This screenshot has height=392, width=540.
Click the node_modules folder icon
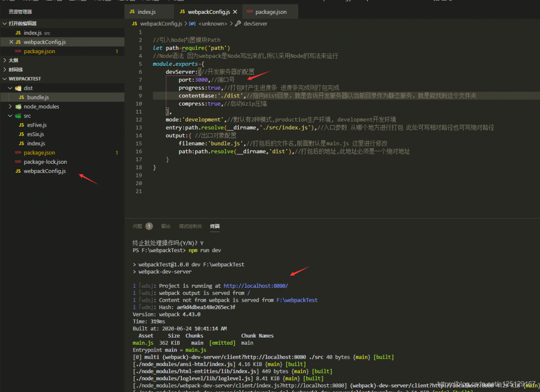tap(18, 107)
